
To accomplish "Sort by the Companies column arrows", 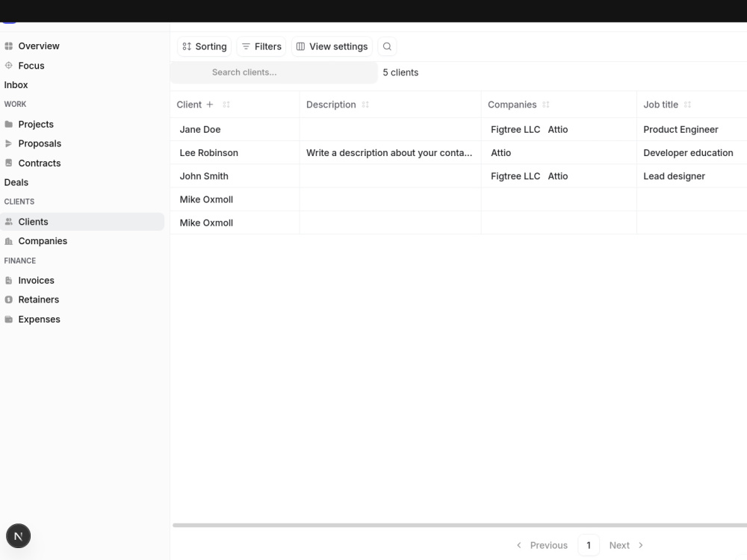I will 546,105.
